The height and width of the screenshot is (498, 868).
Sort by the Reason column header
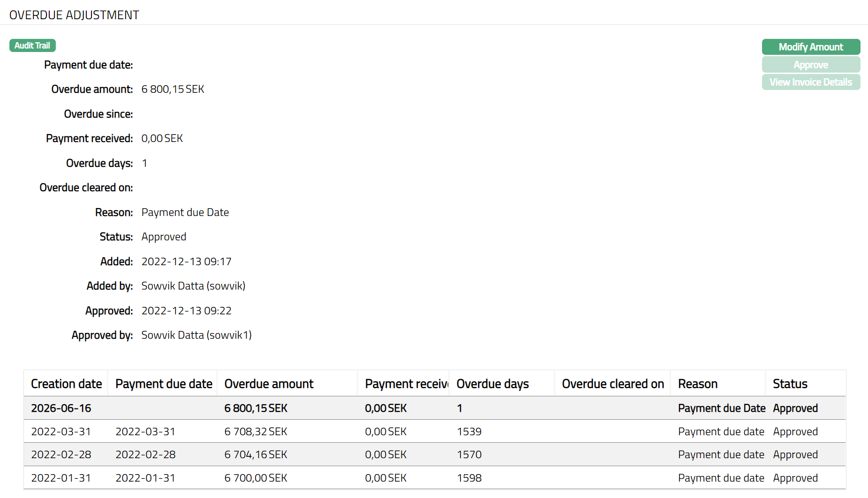click(697, 384)
